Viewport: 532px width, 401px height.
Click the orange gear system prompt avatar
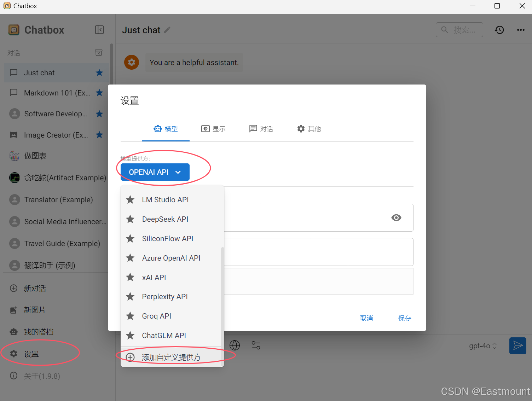click(x=132, y=62)
